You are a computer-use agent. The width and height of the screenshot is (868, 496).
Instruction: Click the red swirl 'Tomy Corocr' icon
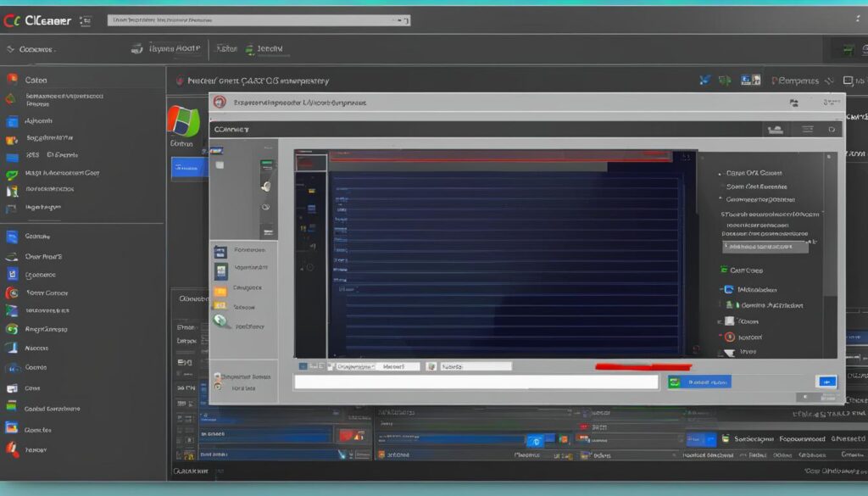pyautogui.click(x=12, y=293)
